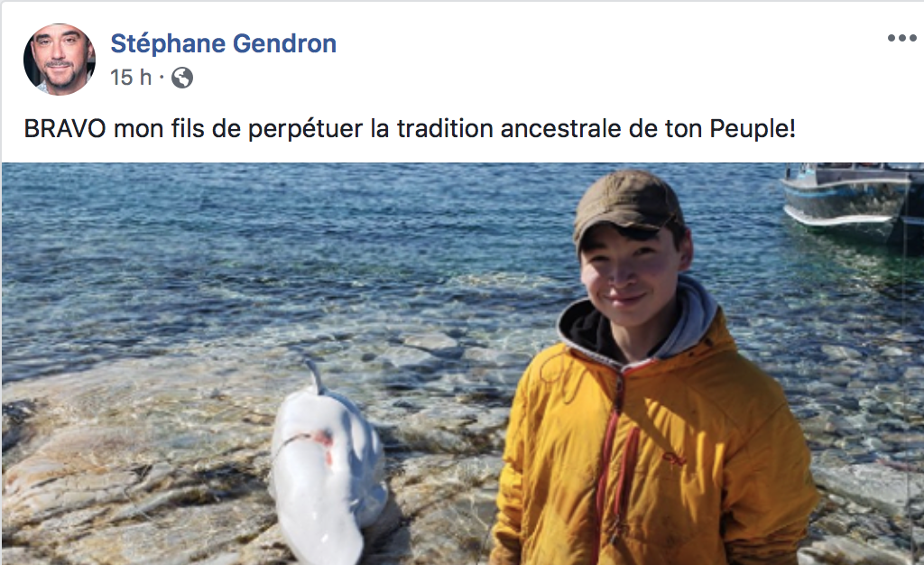
Task: Open the post via the 15 h timestamp
Action: [131, 78]
